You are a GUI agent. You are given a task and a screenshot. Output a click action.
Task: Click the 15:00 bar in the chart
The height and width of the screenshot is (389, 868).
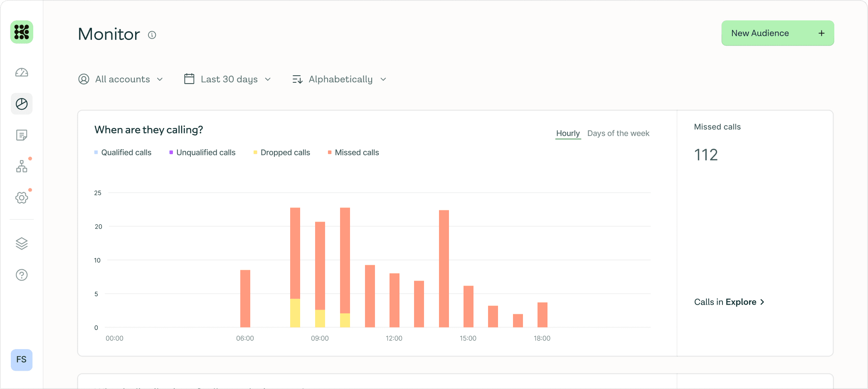(469, 307)
